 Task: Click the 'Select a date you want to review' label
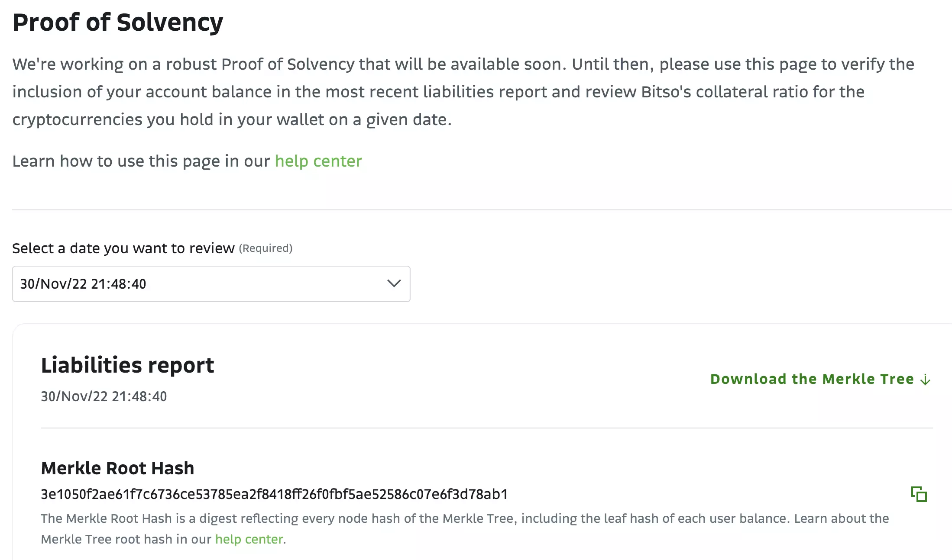[x=123, y=248]
